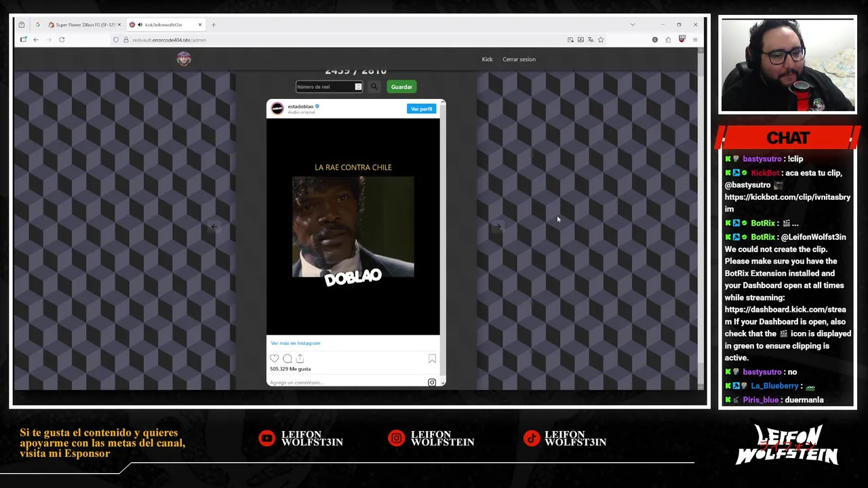868x488 pixels.
Task: Click the embed's vertical scrollbar
Action: [443, 242]
